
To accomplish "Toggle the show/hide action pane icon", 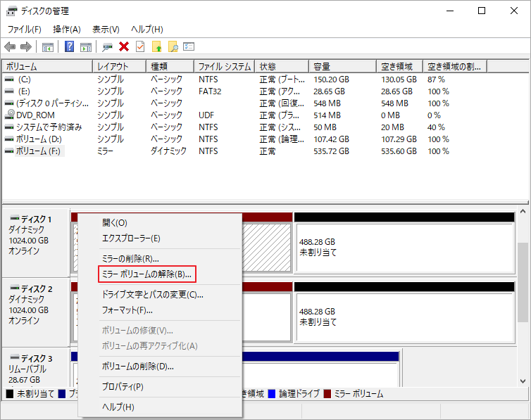I will point(86,47).
